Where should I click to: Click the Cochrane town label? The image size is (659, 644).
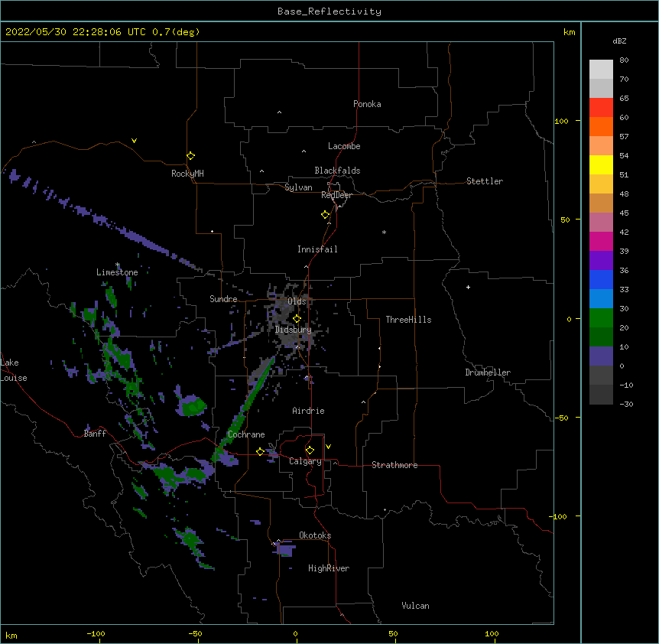(246, 434)
